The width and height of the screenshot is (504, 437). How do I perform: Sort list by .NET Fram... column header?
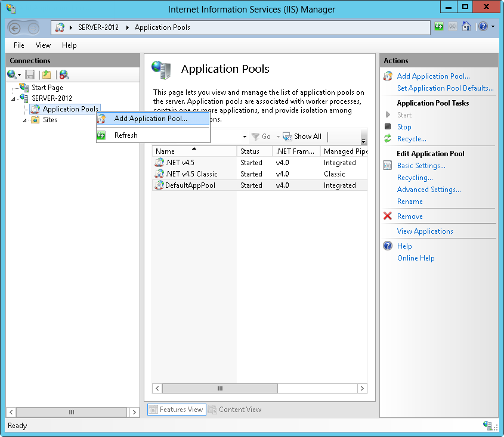click(x=296, y=151)
